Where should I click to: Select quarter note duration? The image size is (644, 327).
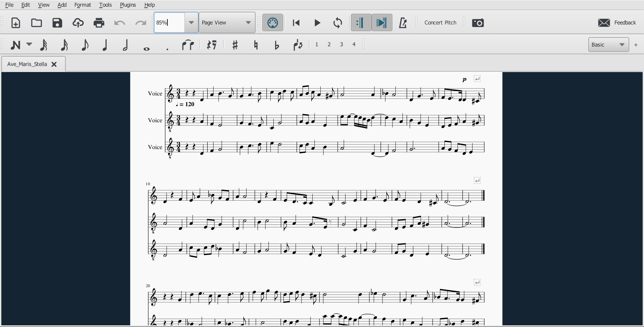(105, 45)
